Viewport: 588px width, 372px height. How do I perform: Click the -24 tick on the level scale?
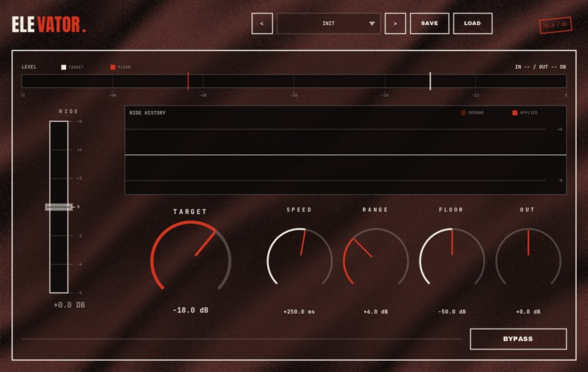point(385,96)
